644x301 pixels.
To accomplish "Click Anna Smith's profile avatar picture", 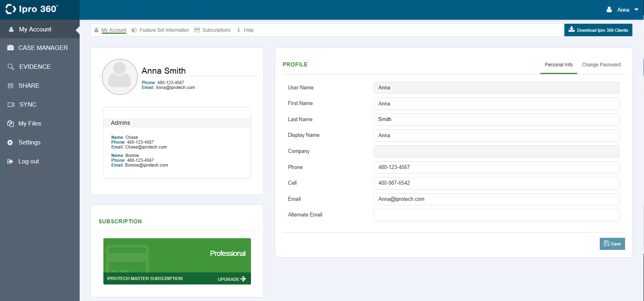I will 119,77.
